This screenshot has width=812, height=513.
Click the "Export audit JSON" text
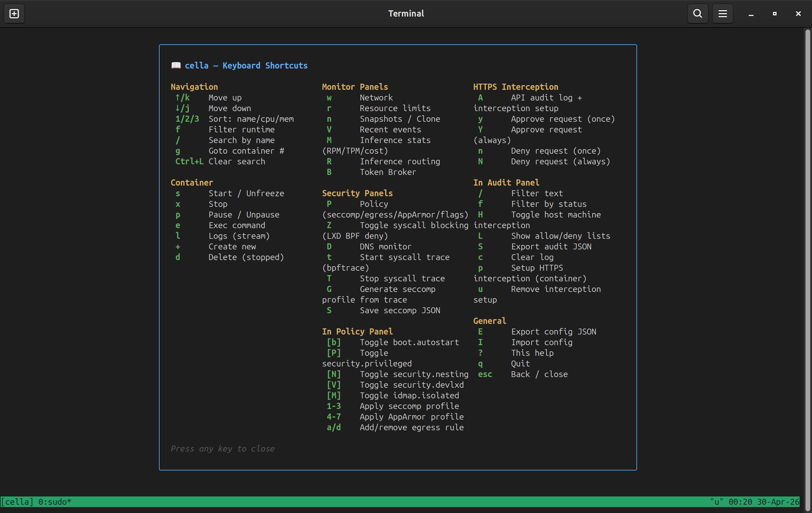(551, 246)
